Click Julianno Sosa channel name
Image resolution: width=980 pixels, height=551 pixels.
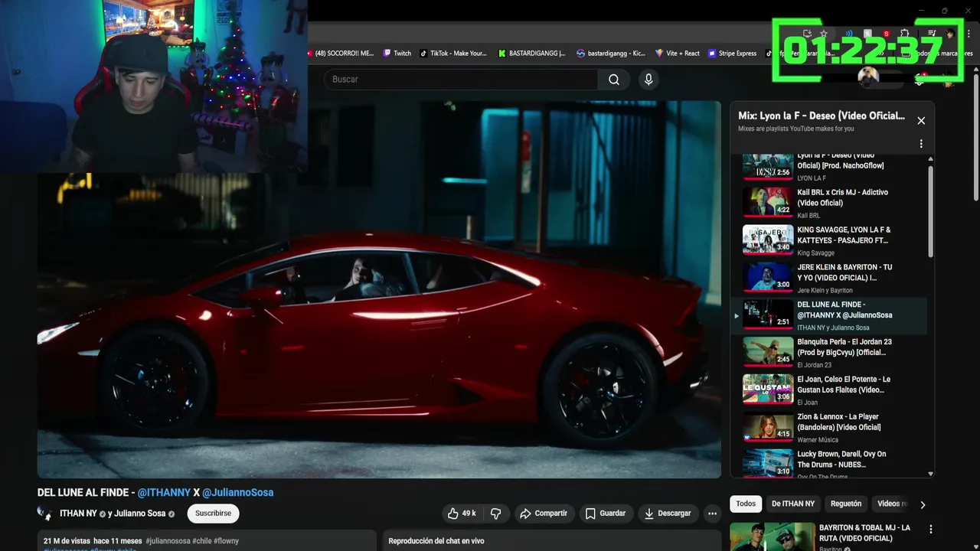(x=140, y=514)
